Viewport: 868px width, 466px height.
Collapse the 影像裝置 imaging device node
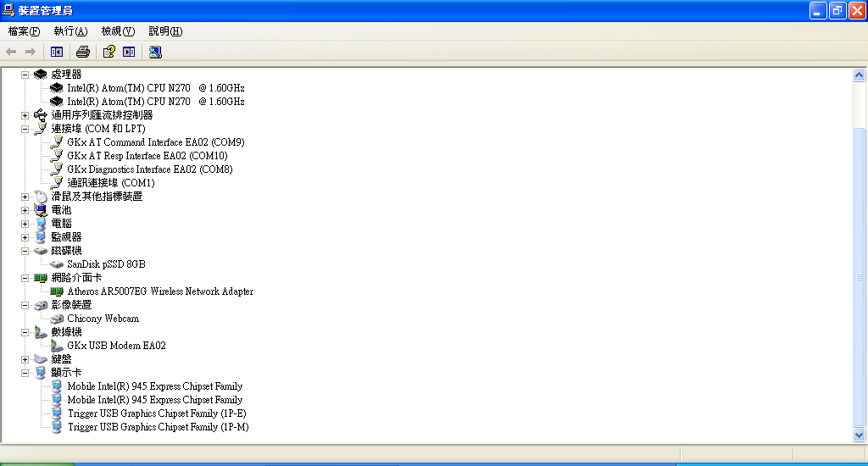25,305
